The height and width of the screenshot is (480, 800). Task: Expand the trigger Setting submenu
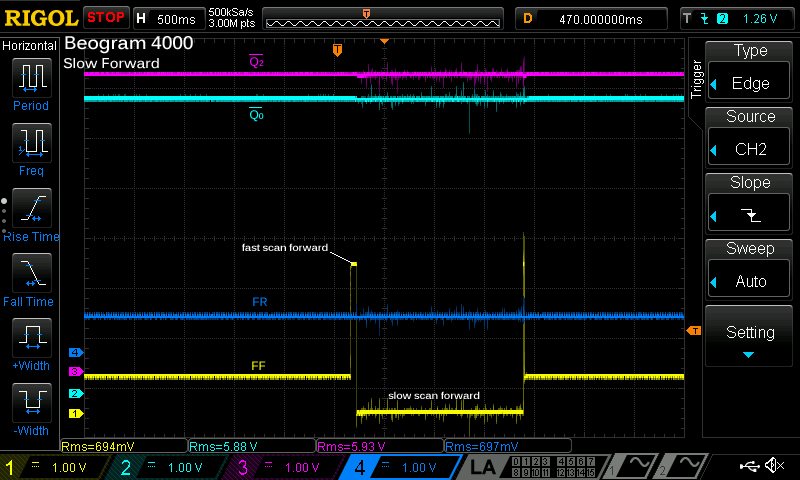750,340
